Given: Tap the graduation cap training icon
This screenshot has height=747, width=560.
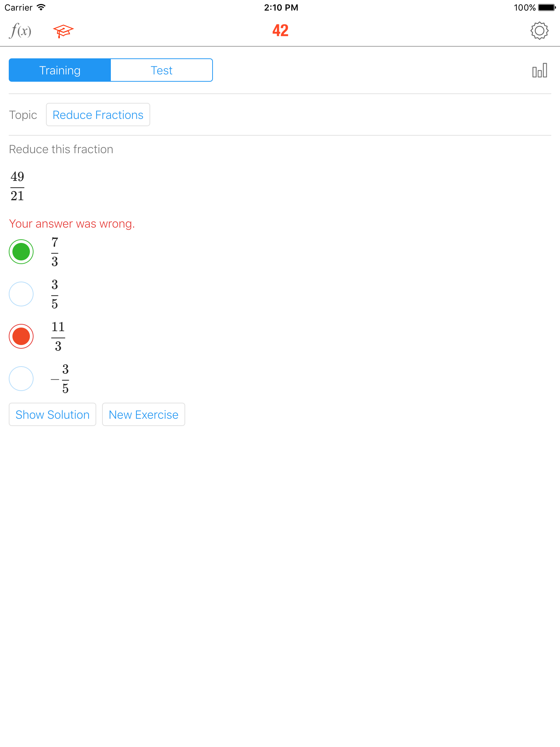Looking at the screenshot, I should [63, 31].
